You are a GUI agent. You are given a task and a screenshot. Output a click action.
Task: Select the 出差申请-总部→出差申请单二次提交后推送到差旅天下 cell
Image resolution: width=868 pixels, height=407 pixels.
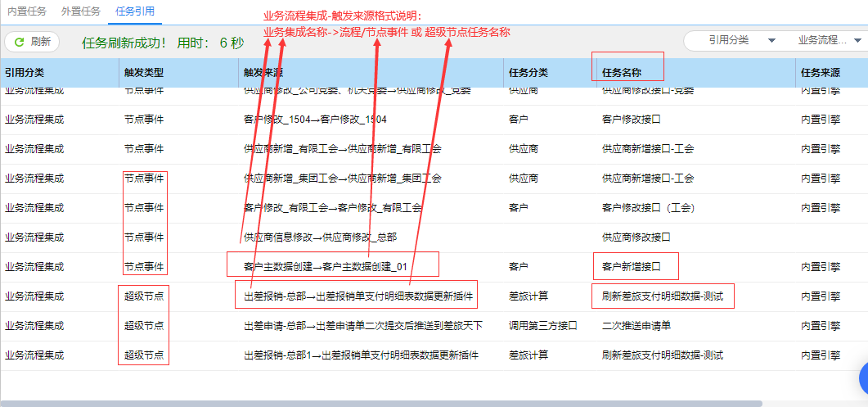click(363, 326)
